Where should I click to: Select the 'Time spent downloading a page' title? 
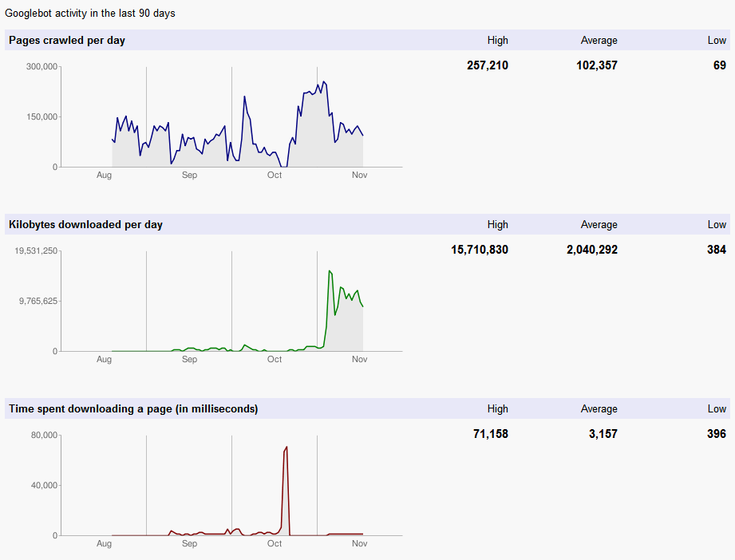click(x=133, y=408)
